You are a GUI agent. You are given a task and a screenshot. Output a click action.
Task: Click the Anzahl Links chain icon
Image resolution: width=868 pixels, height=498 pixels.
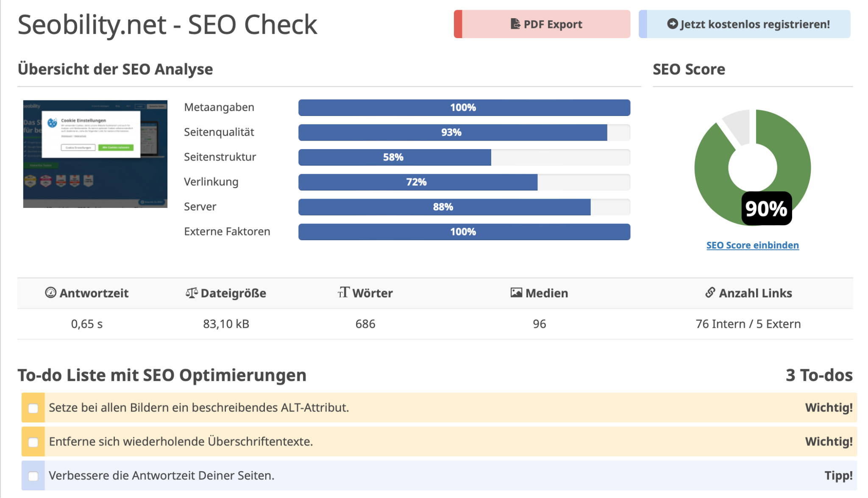pyautogui.click(x=710, y=292)
